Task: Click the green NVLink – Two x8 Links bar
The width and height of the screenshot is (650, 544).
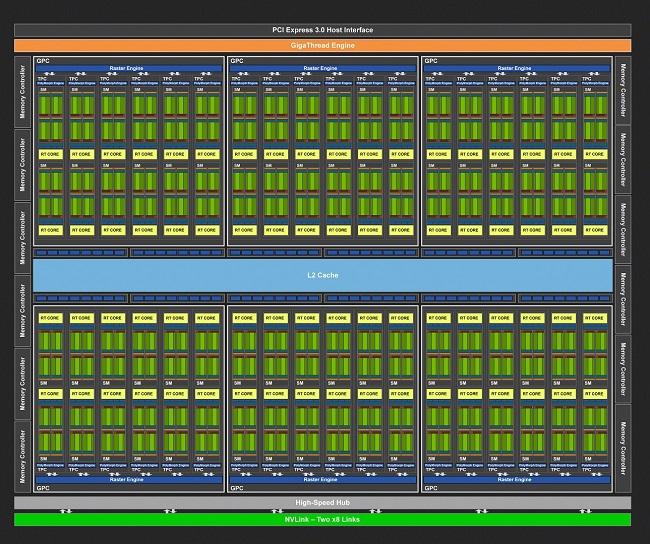Action: point(323,520)
